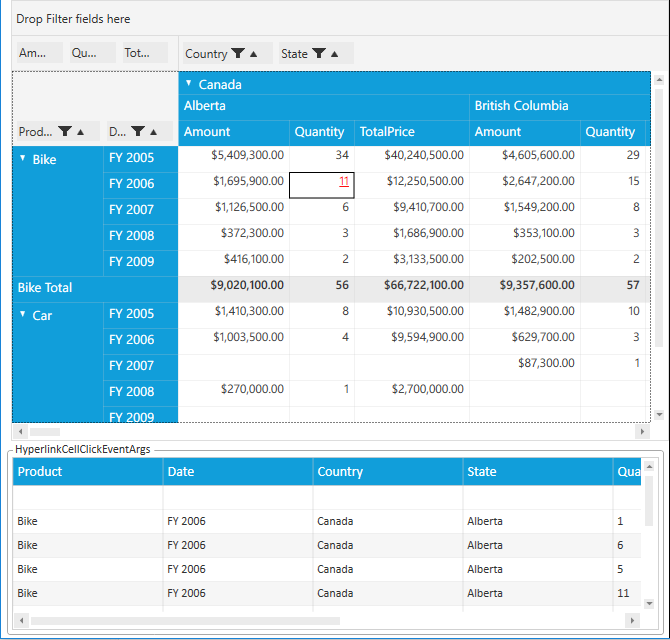The height and width of the screenshot is (640, 670).
Task: Select the Amount value field chip
Action: pyautogui.click(x=37, y=54)
